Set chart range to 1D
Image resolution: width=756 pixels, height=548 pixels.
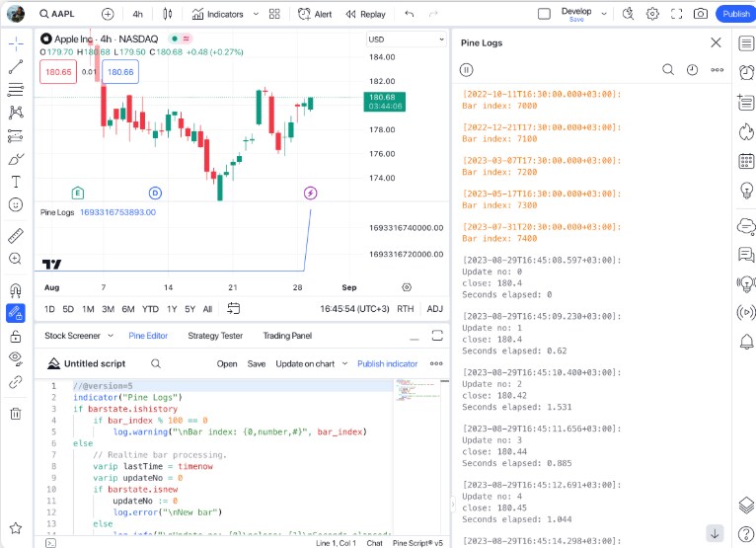point(49,309)
